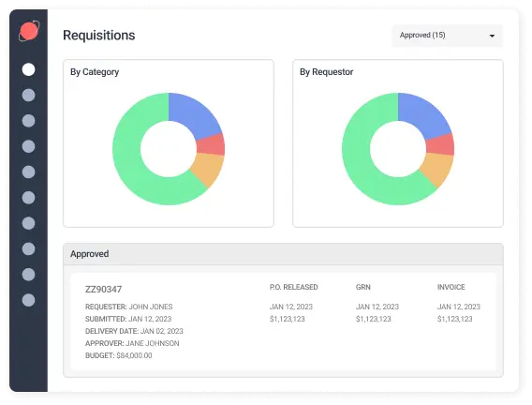Click the amount under P.O. RELEASED
Viewport: 532px width, 405px height.
[288, 319]
